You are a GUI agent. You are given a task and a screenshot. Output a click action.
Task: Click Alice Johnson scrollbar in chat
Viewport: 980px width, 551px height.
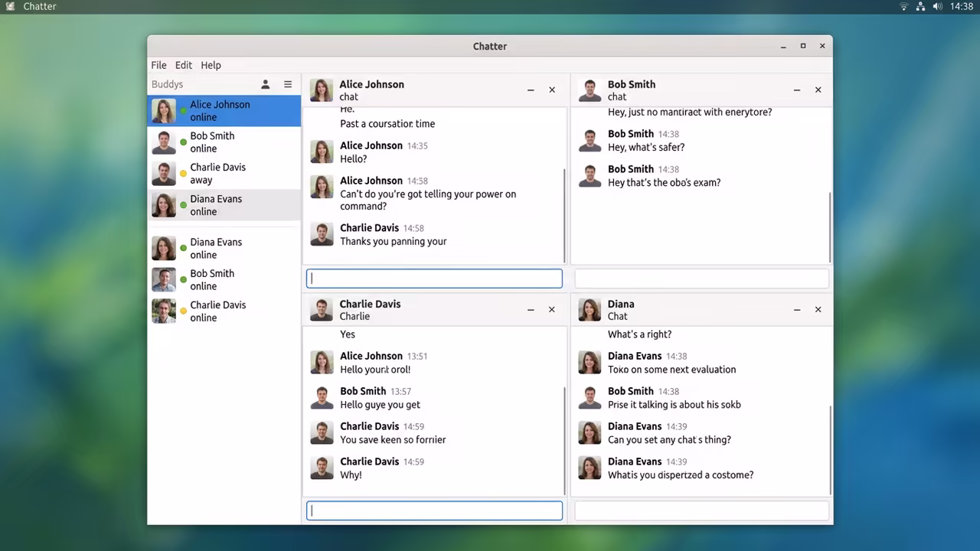click(565, 216)
